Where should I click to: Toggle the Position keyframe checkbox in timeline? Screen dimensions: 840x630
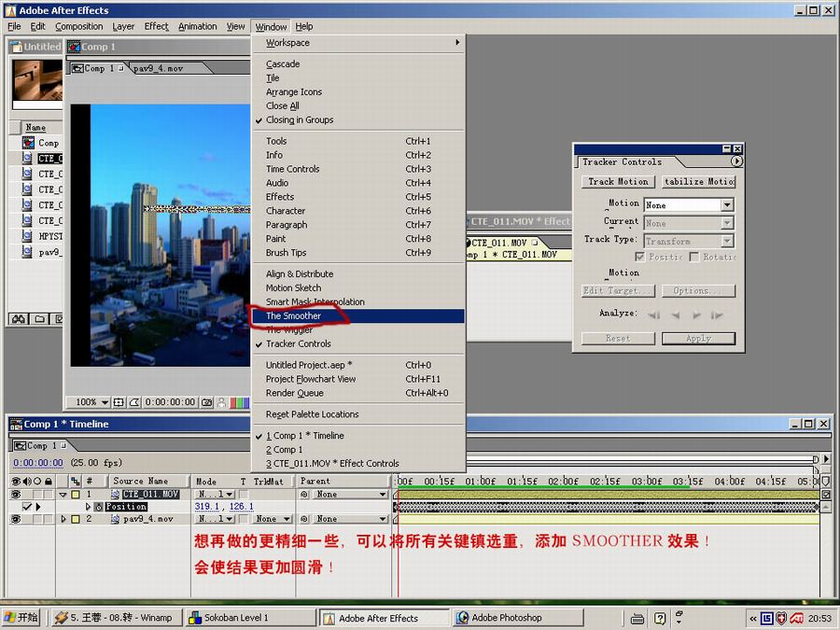coord(27,507)
